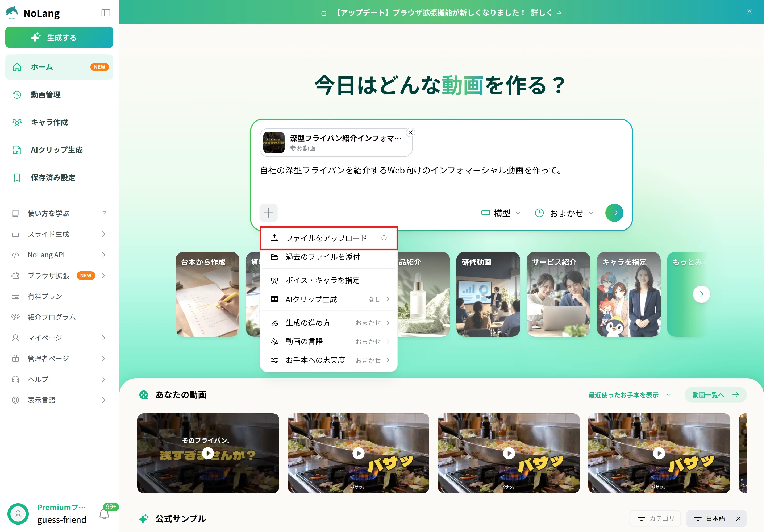766x532 pixels.
Task: Submit the prompt with the green arrow button
Action: (x=614, y=213)
